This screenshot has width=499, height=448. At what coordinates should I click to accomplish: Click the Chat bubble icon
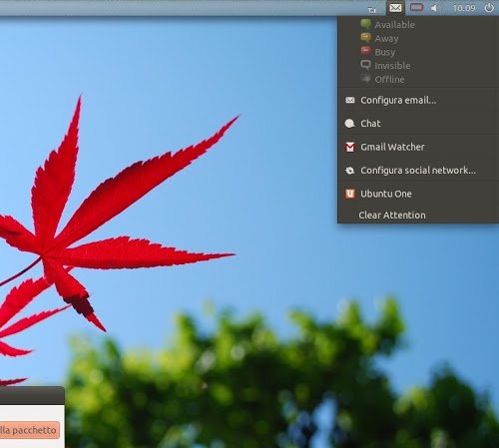tap(349, 124)
